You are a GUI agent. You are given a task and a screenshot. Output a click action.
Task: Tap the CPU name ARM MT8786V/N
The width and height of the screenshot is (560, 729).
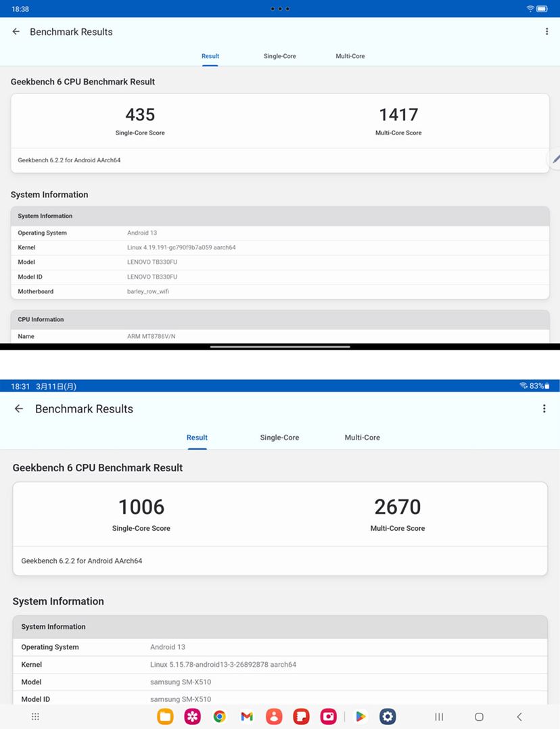pyautogui.click(x=151, y=337)
